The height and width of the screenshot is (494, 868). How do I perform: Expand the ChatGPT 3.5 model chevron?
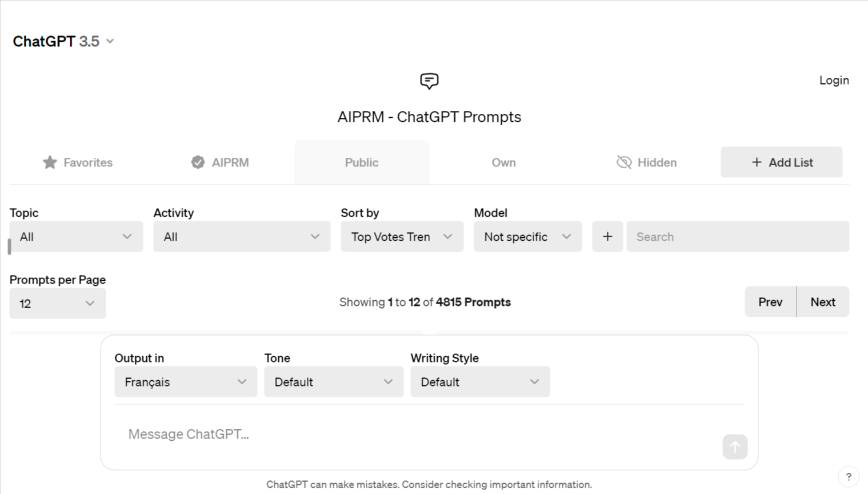pyautogui.click(x=110, y=41)
